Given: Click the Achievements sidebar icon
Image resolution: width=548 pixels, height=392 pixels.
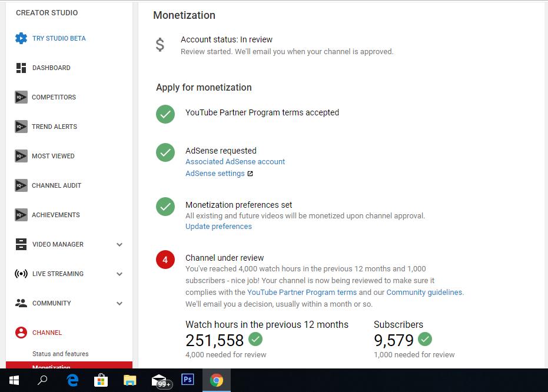Looking at the screenshot, I should click(x=21, y=215).
